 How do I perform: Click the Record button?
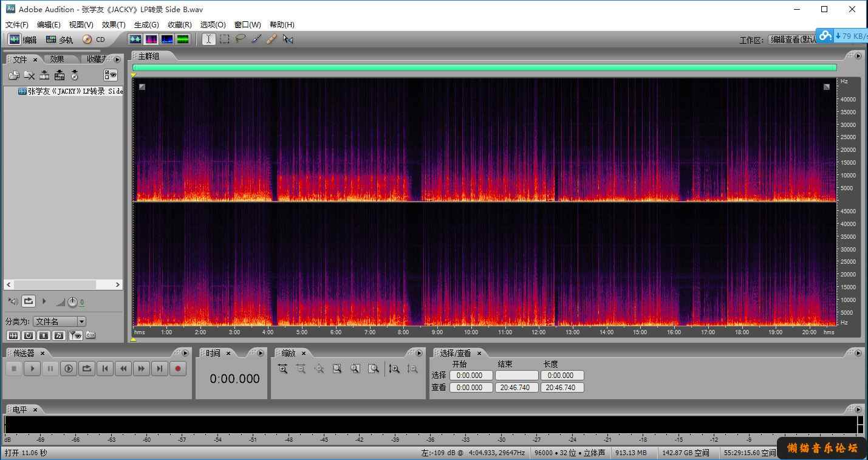tap(178, 368)
